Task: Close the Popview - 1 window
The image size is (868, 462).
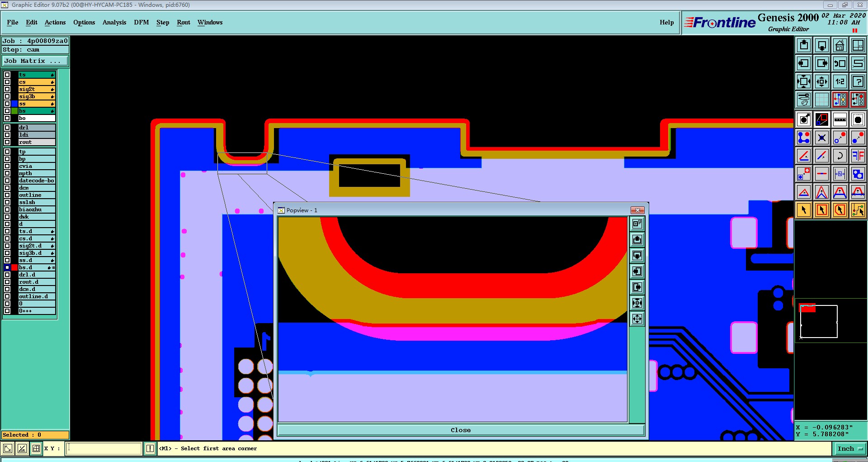Action: click(x=637, y=210)
